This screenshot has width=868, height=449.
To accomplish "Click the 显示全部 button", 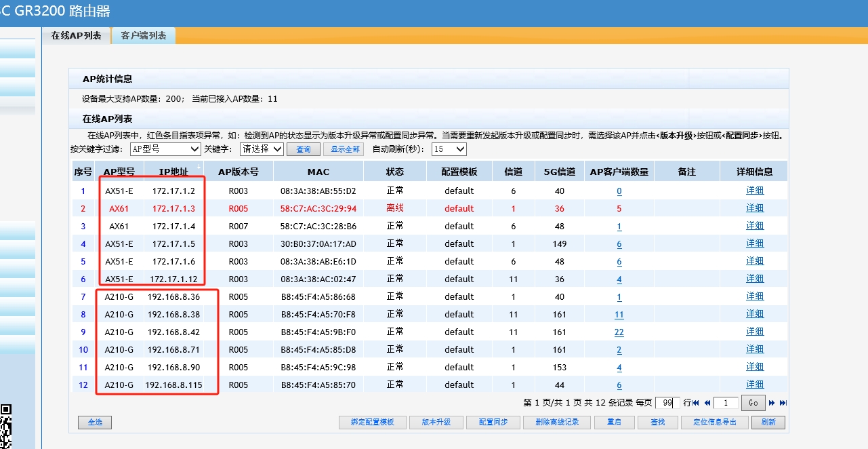I will pos(344,149).
